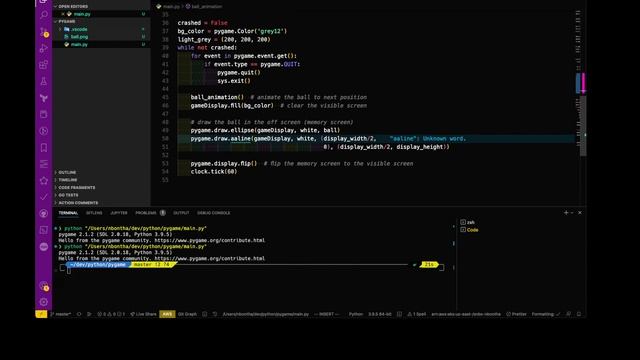Image resolution: width=640 pixels, height=360 pixels.
Task: Close the terminal panel with X
Action: point(580,213)
